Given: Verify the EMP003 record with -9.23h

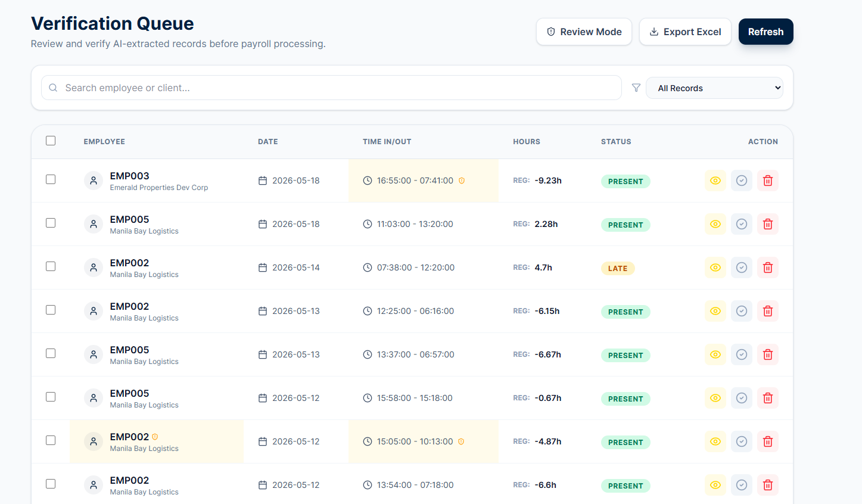Looking at the screenshot, I should [x=742, y=181].
